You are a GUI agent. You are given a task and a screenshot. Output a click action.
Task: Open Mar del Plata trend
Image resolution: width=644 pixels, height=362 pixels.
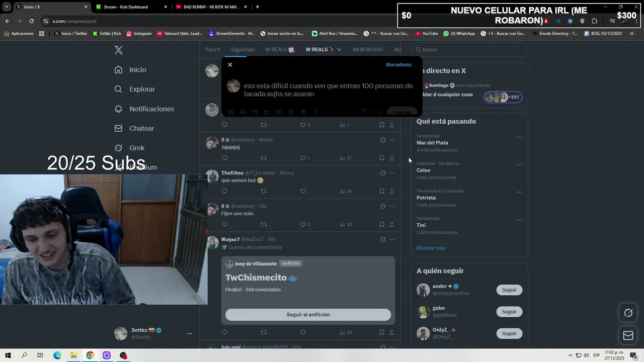coord(432,143)
